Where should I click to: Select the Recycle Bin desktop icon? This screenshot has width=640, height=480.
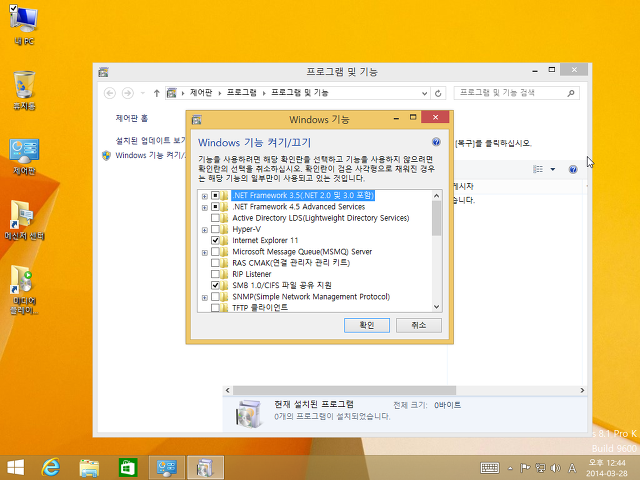click(x=24, y=91)
